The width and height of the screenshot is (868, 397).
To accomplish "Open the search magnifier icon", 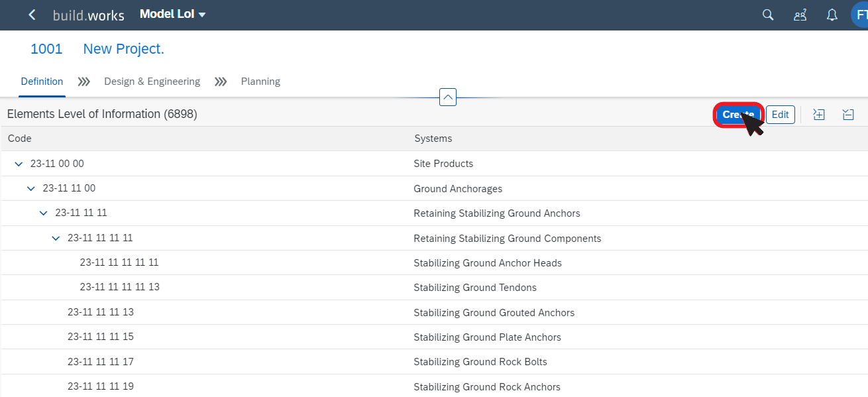I will coord(768,15).
